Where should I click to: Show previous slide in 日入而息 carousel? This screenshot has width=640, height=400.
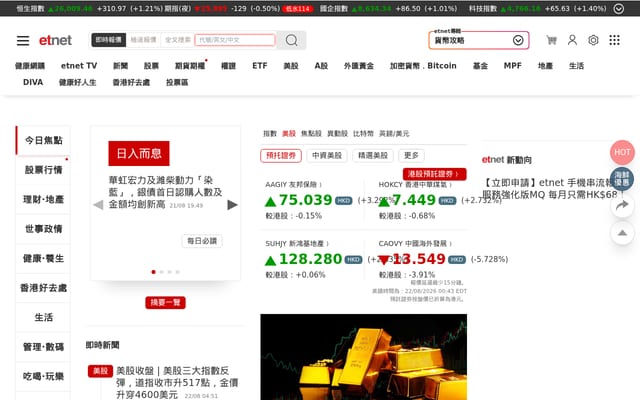click(98, 205)
